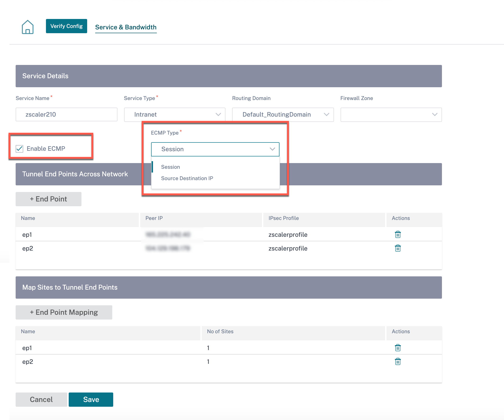
Task: Select ep2 name in Tunnel End Points table
Action: coord(28,248)
